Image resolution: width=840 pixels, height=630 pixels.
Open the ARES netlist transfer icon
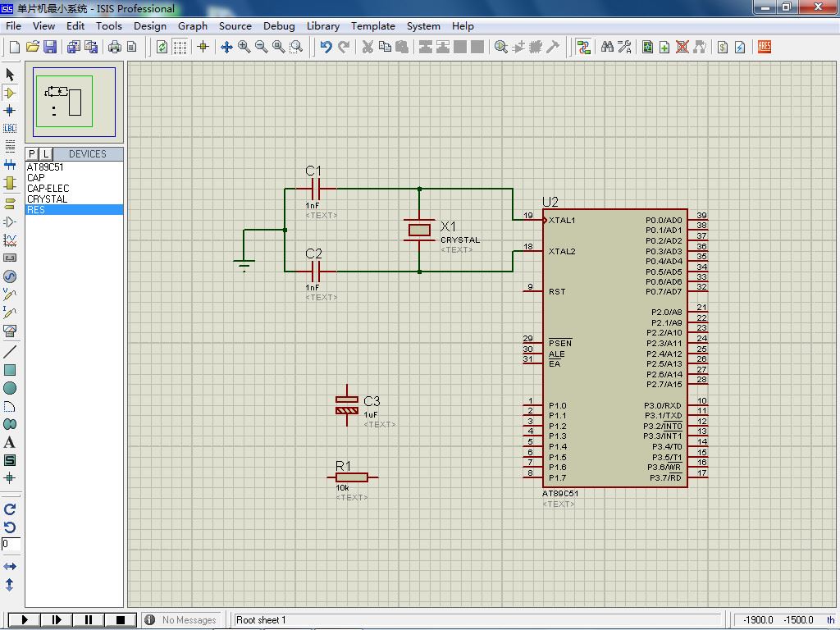point(764,47)
